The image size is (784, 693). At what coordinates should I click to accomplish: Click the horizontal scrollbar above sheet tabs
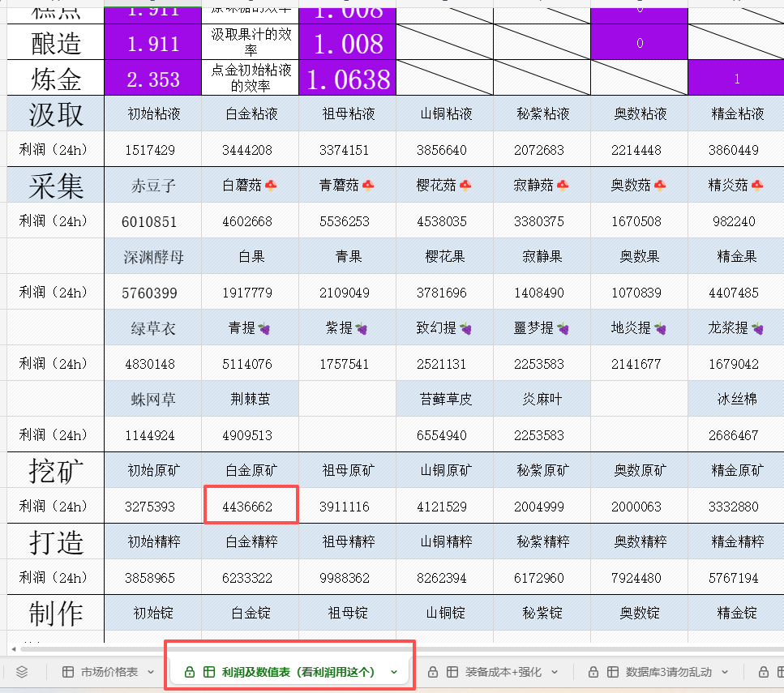pos(389,649)
